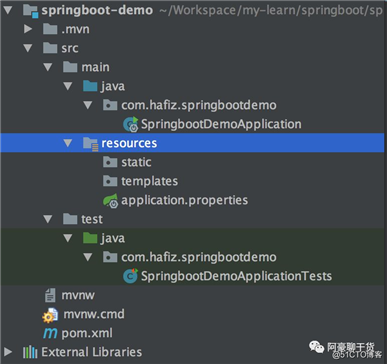
Task: Click the package icon under test java
Action: (110, 257)
